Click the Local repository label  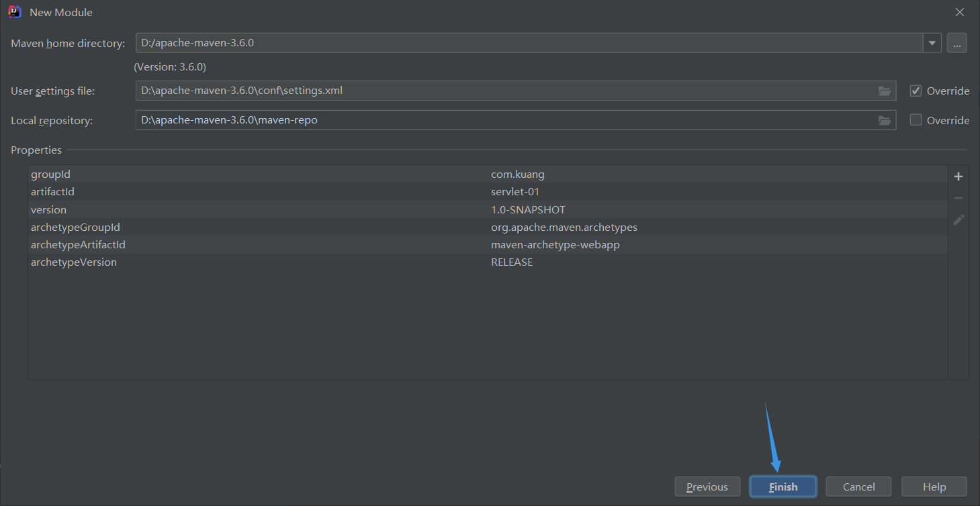52,121
